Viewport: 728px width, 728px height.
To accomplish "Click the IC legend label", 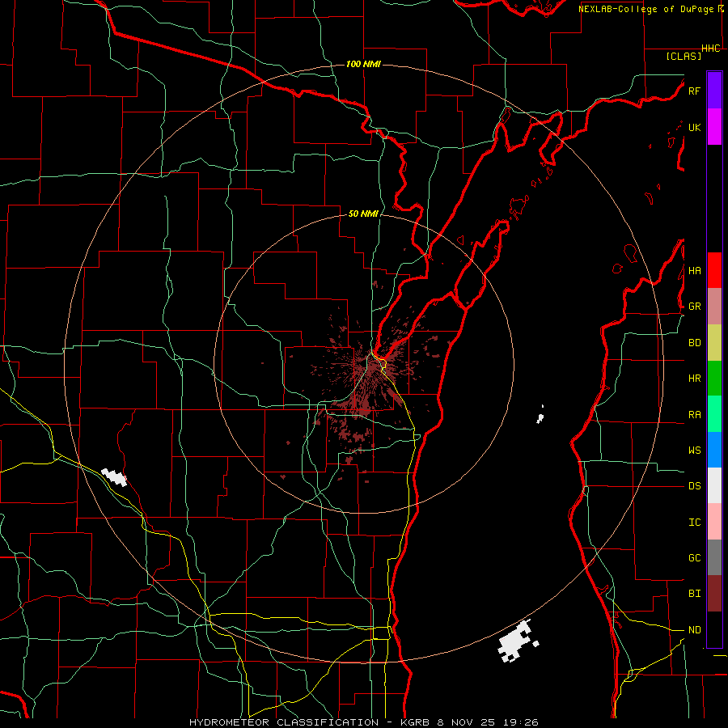I will tap(694, 523).
